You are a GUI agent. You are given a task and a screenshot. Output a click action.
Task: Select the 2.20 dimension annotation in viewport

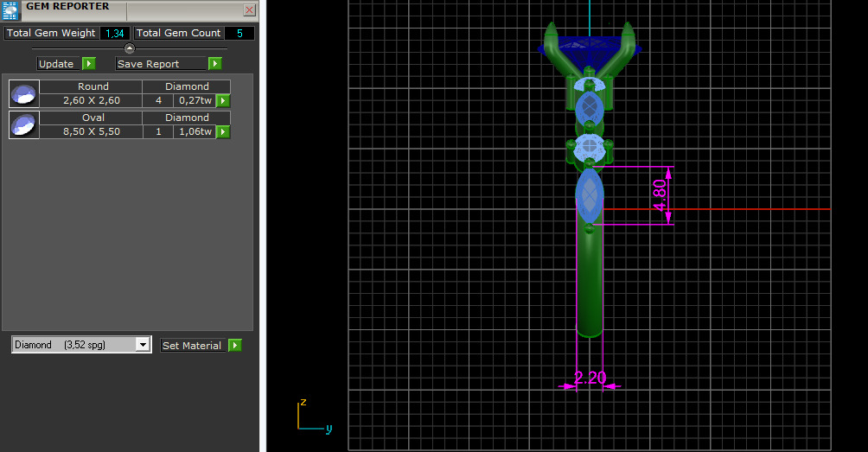coord(590,378)
